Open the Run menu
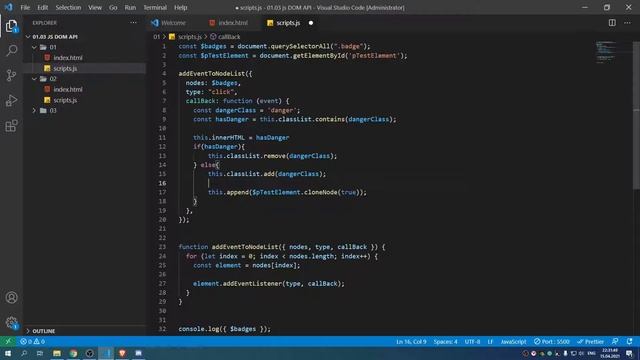Image resolution: width=640 pixels, height=360 pixels. 130,7
